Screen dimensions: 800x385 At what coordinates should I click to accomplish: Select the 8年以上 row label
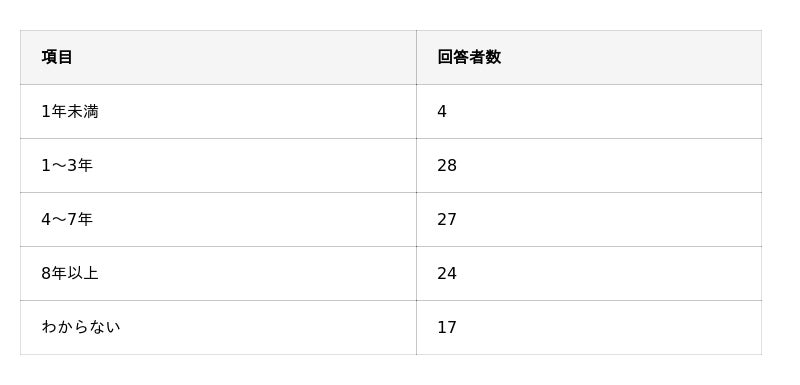(70, 273)
